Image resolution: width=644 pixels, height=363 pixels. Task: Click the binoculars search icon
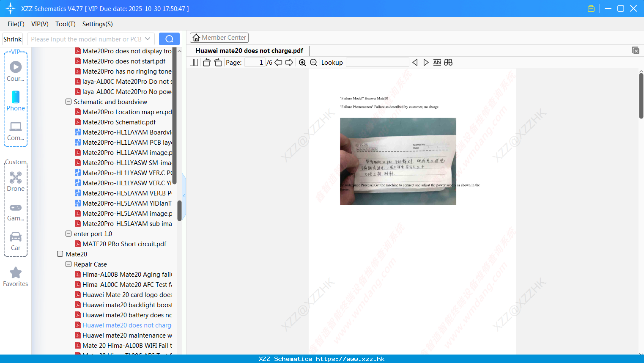[448, 63]
